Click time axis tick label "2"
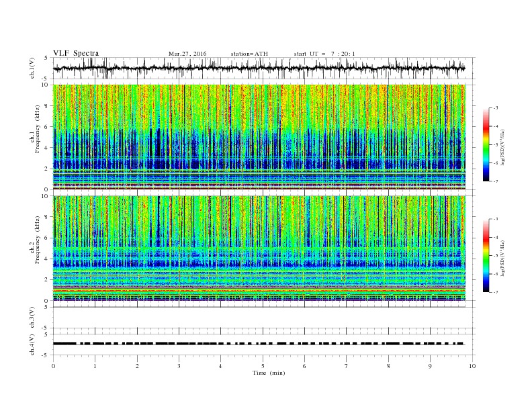The image size is (532, 411). click(137, 366)
